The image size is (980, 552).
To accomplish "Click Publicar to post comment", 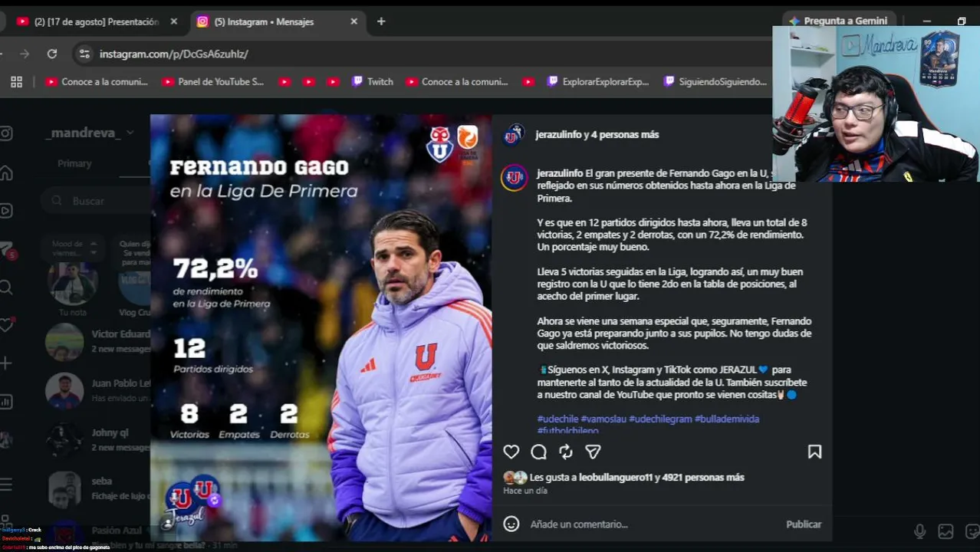I will (804, 524).
